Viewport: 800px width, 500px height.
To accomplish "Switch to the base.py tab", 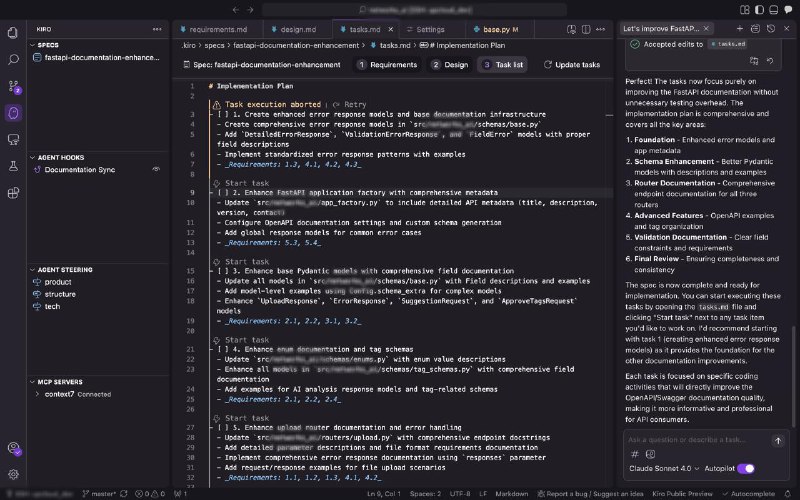I will (501, 30).
